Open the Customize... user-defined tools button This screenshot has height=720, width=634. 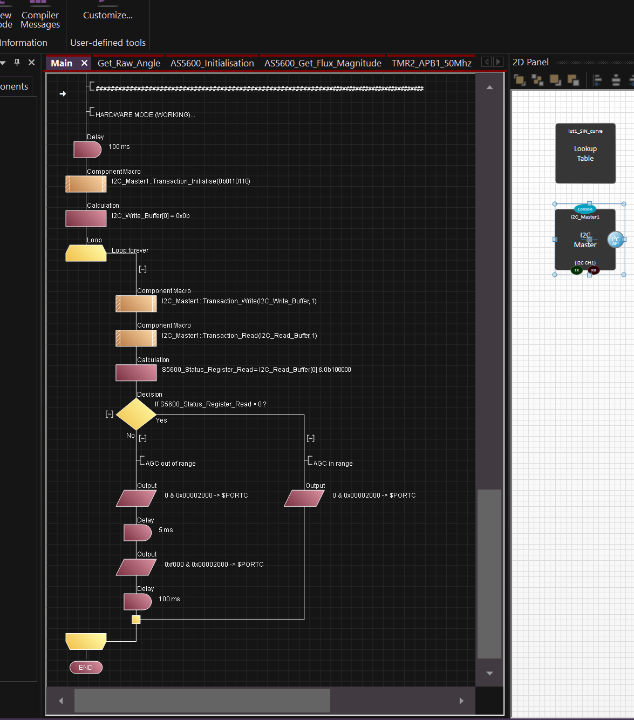[107, 15]
